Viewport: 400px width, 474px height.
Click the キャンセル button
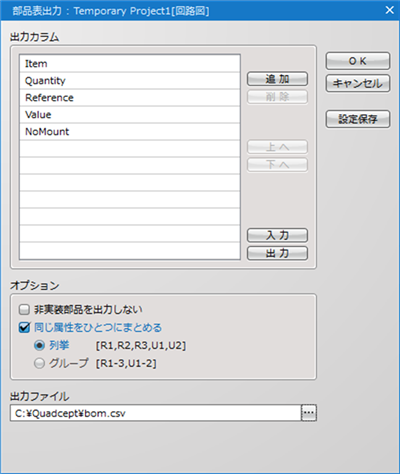(358, 83)
